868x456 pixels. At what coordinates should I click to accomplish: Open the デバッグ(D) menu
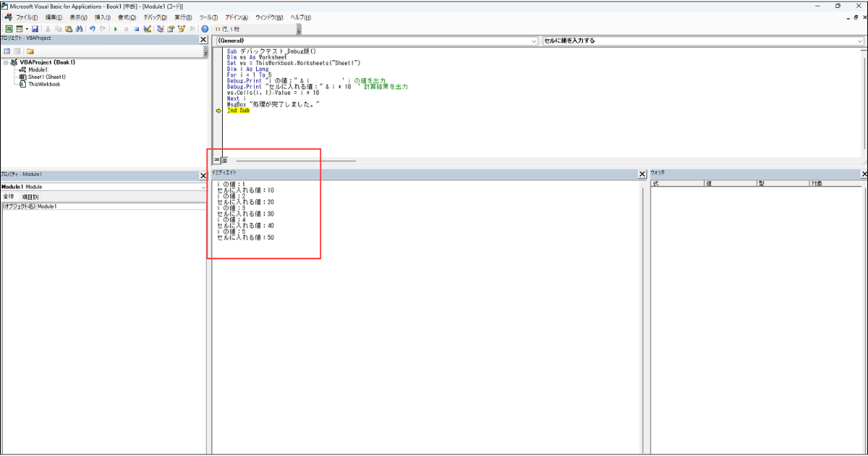(x=154, y=17)
